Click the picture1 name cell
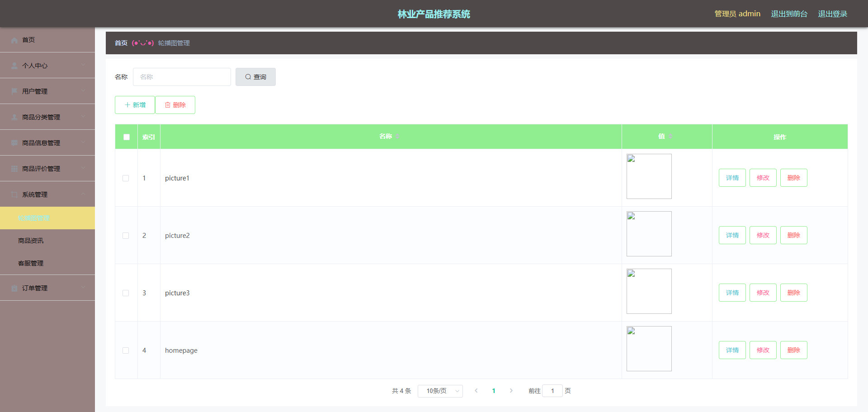Image resolution: width=868 pixels, height=412 pixels. pyautogui.click(x=391, y=178)
